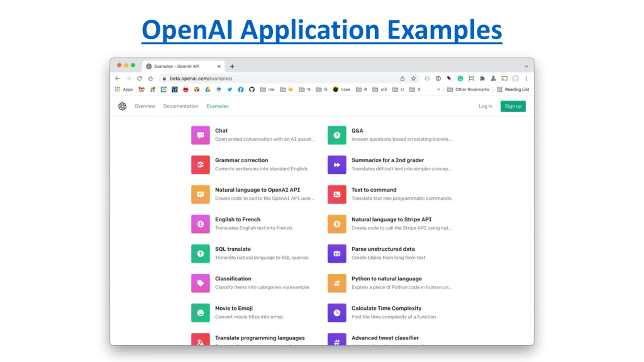644x362 pixels.
Task: Open the GitHub bookmark icon
Action: point(252,89)
